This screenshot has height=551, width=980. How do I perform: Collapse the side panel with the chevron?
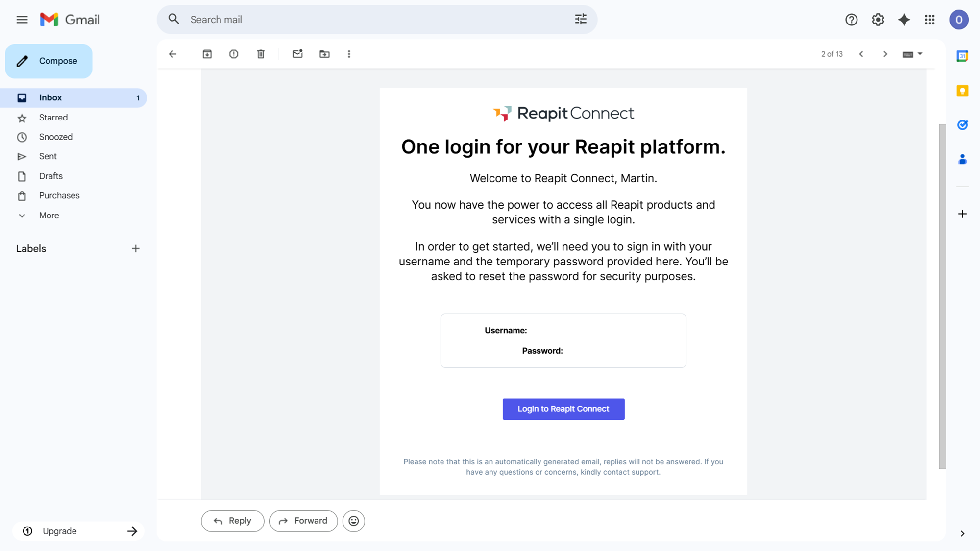click(962, 533)
